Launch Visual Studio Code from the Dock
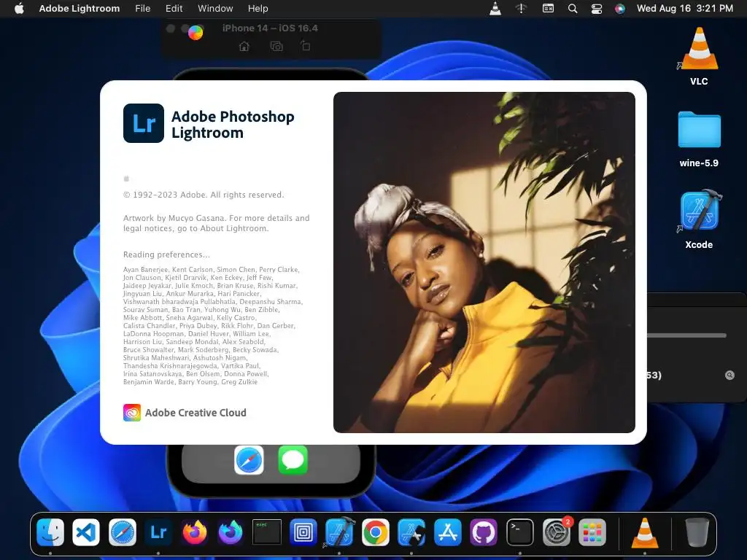Viewport: 747px width, 560px height. coord(86,532)
